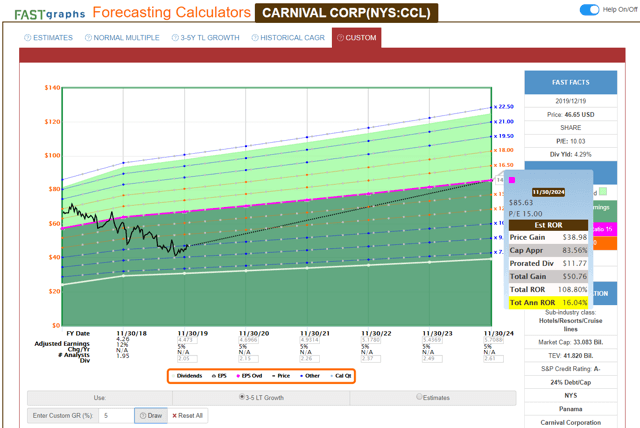Screen dimensions: 640x428
Task: Click the Cap Appr 83.56% row
Action: point(549,250)
